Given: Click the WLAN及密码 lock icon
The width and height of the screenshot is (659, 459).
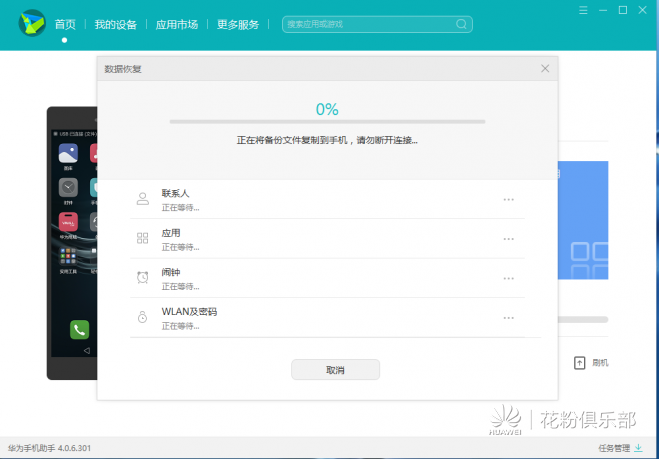Looking at the screenshot, I should (x=142, y=317).
